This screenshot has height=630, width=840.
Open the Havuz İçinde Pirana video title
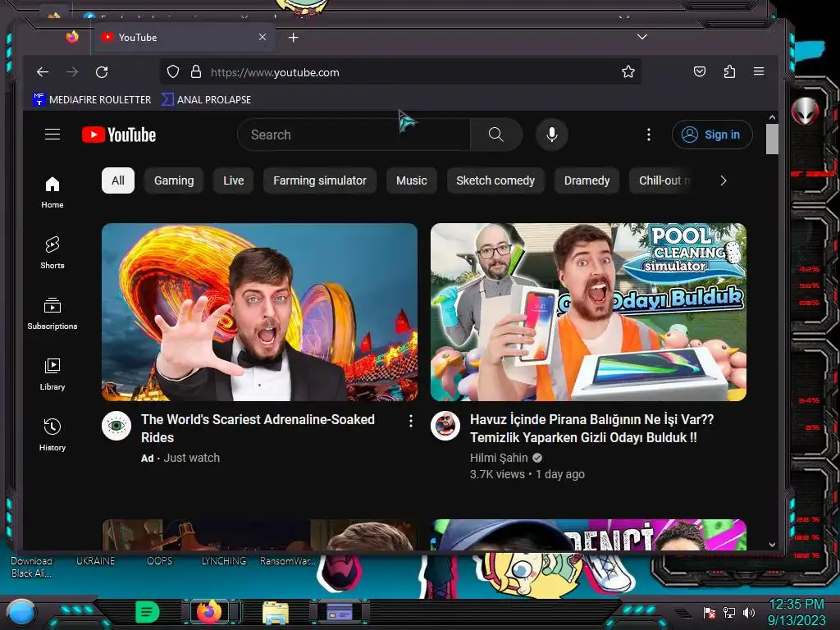[591, 428]
